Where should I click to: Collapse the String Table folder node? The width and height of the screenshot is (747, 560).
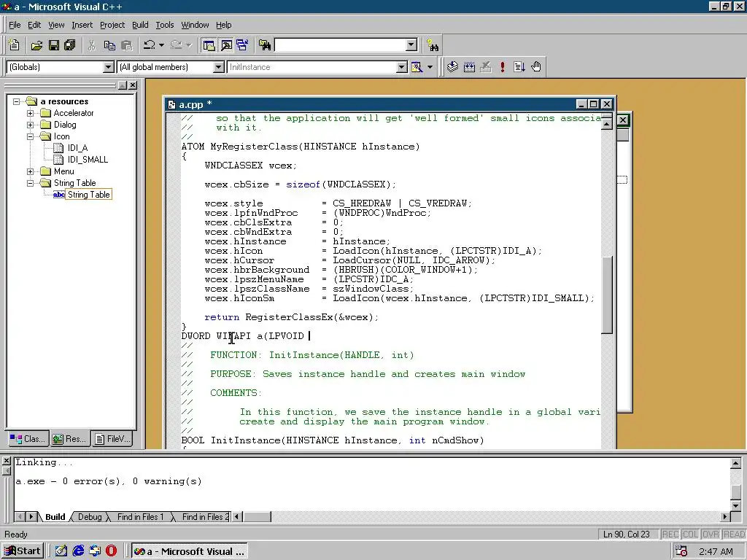(30, 183)
